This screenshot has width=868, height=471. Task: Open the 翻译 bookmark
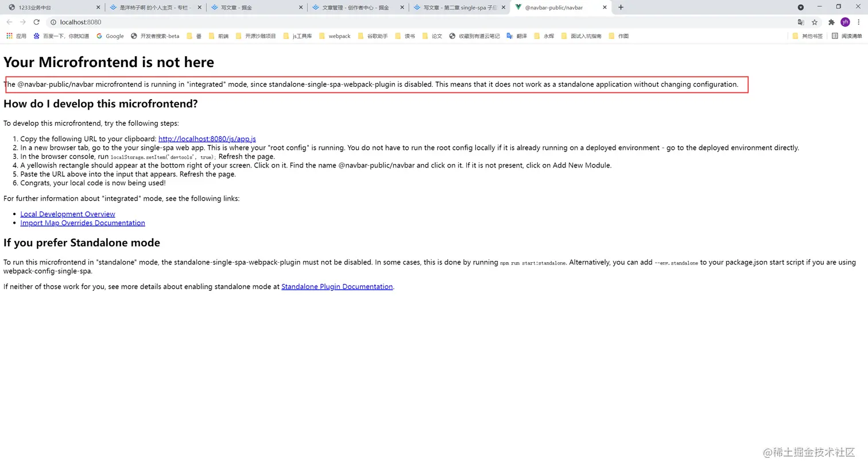click(x=517, y=36)
